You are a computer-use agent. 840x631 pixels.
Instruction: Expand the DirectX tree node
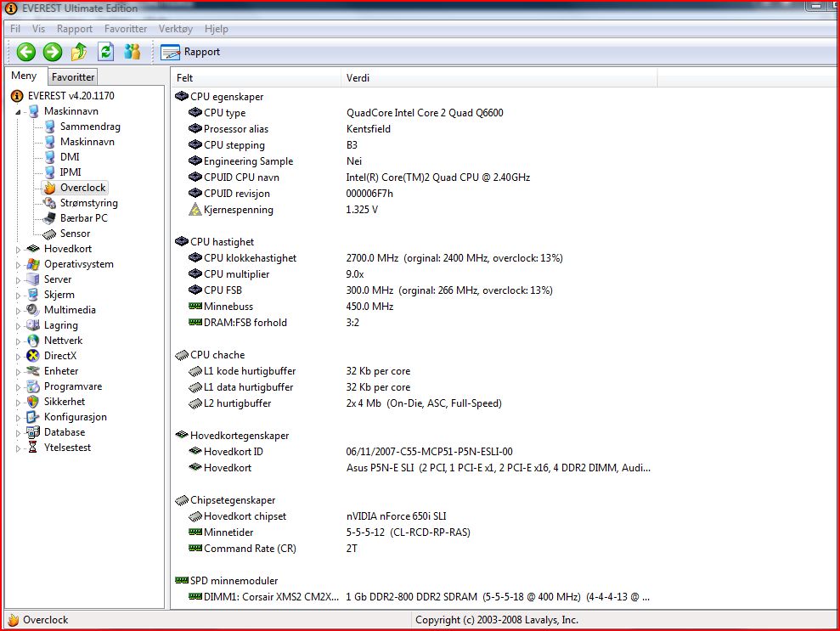pyautogui.click(x=18, y=356)
